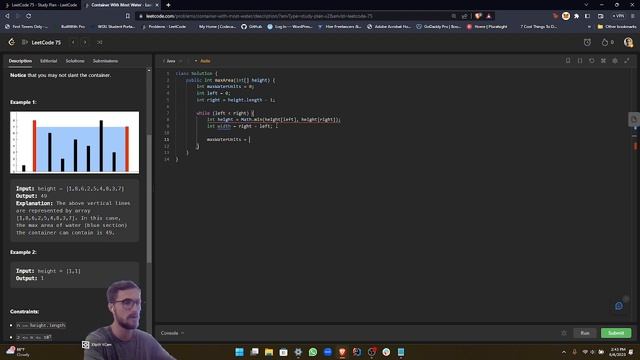Open WhatsApp from the taskbar
The height and width of the screenshot is (360, 640).
(x=313, y=352)
